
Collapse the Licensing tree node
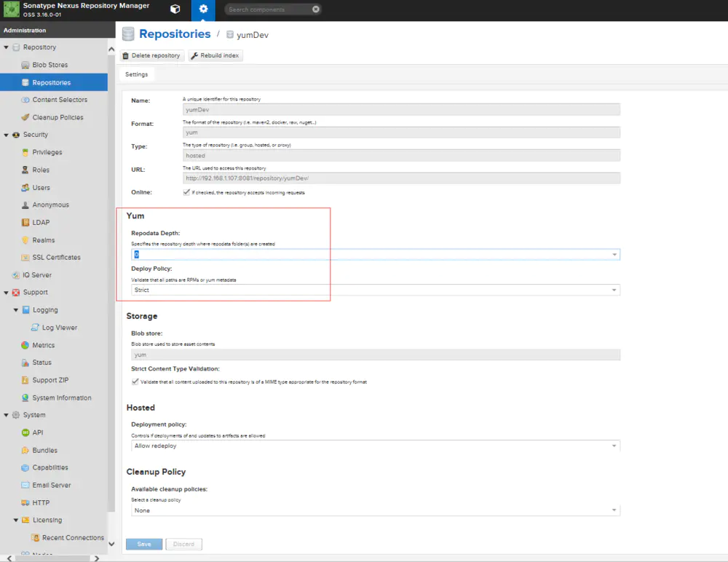coord(16,521)
